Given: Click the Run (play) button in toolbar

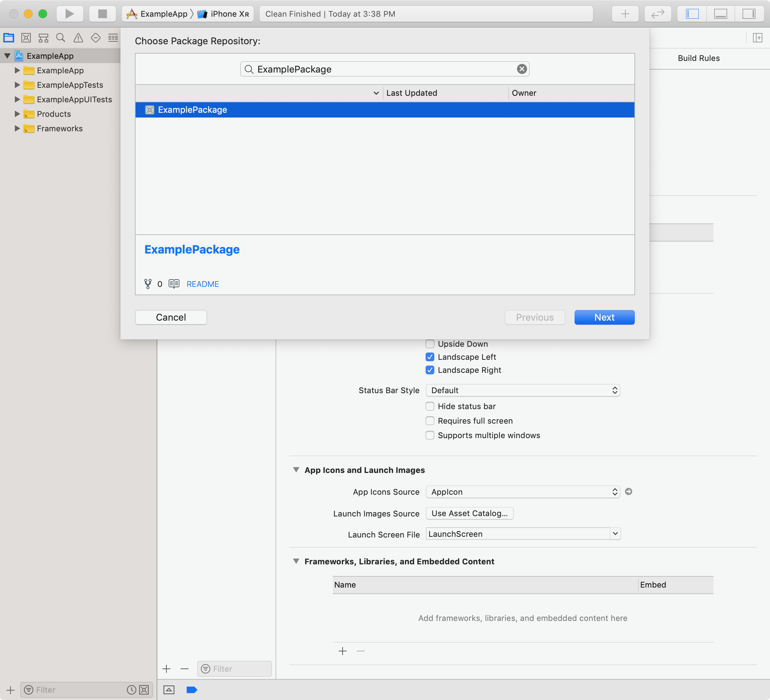Looking at the screenshot, I should [x=70, y=14].
